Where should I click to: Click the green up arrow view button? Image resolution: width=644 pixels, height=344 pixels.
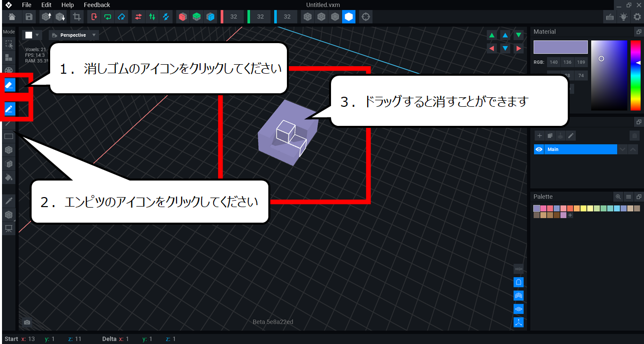click(492, 35)
